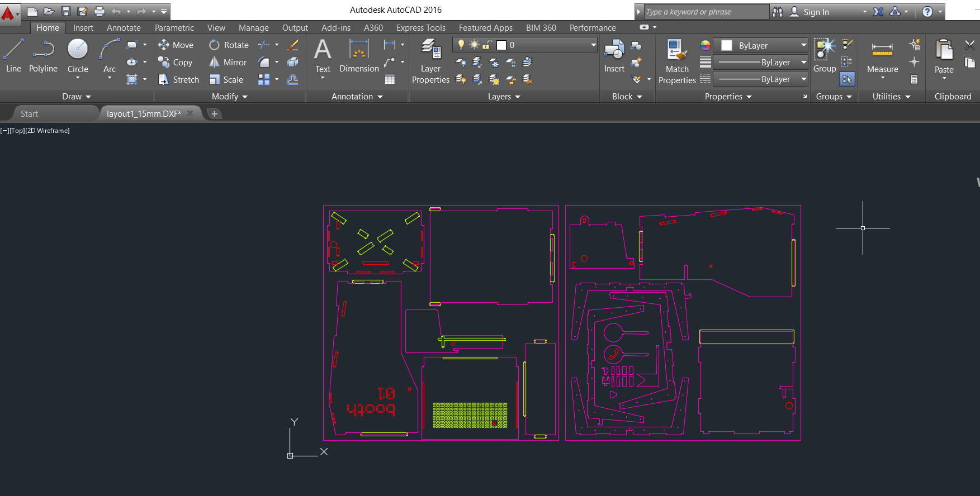Open the Annotate ribbon tab
The width and height of the screenshot is (980, 496).
(124, 28)
